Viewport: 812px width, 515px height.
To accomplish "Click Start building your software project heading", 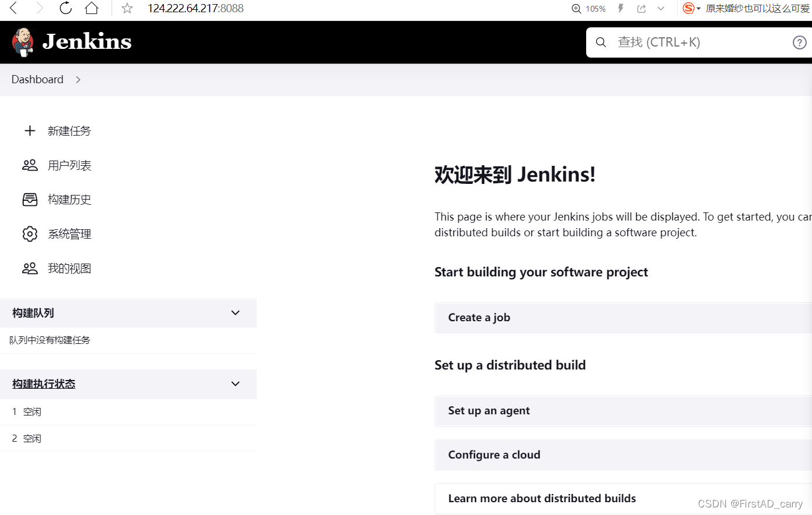I will pos(541,272).
